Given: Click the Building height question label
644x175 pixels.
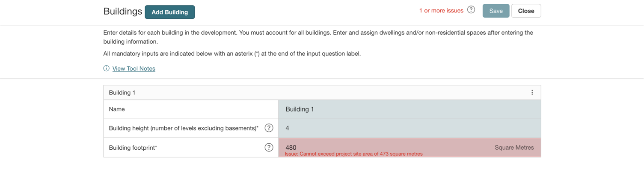Looking at the screenshot, I should point(184,128).
